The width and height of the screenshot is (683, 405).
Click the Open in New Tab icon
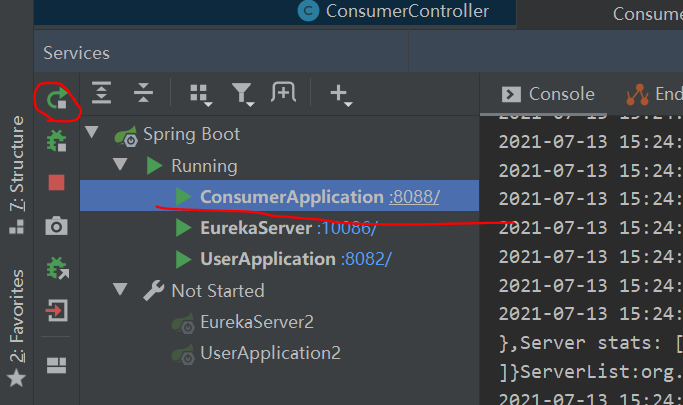point(284,92)
